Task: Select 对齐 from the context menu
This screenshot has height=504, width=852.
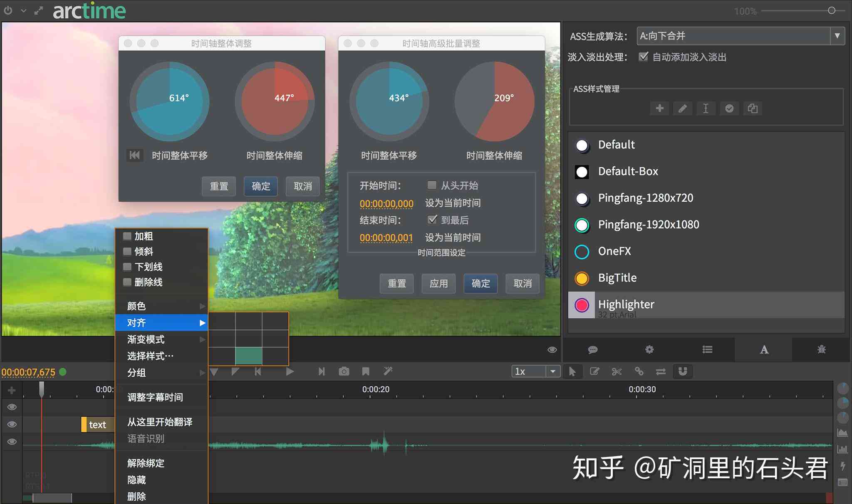Action: pyautogui.click(x=161, y=322)
